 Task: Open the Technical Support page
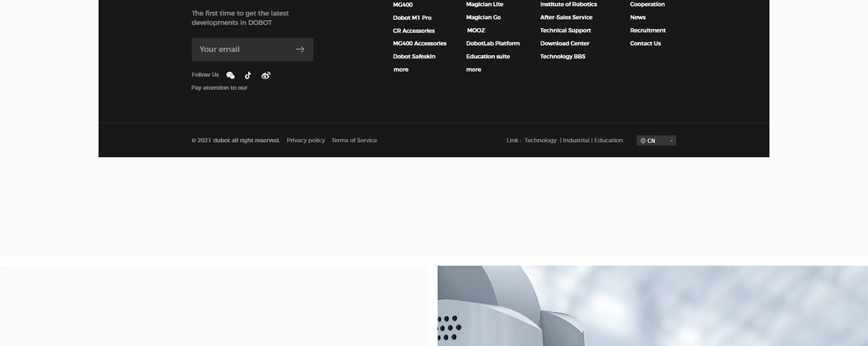tap(565, 30)
